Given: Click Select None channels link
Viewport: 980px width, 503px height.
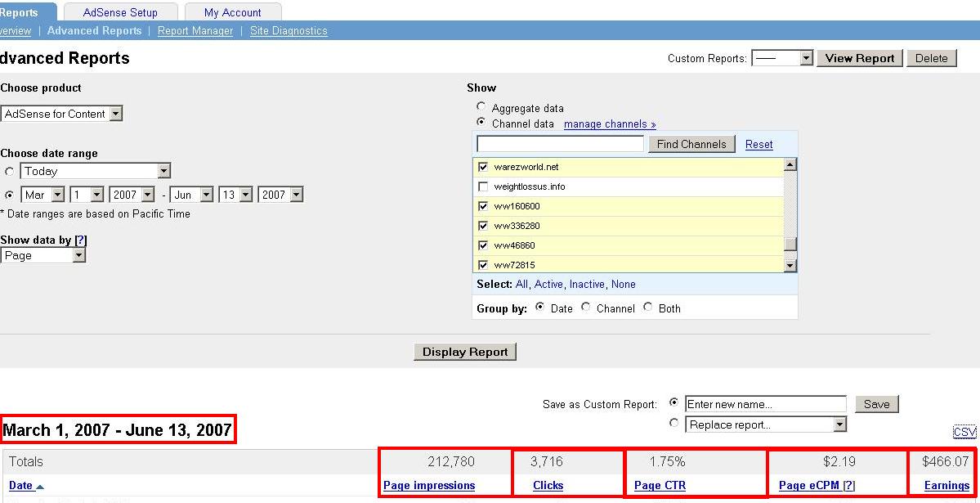Looking at the screenshot, I should click(x=623, y=284).
